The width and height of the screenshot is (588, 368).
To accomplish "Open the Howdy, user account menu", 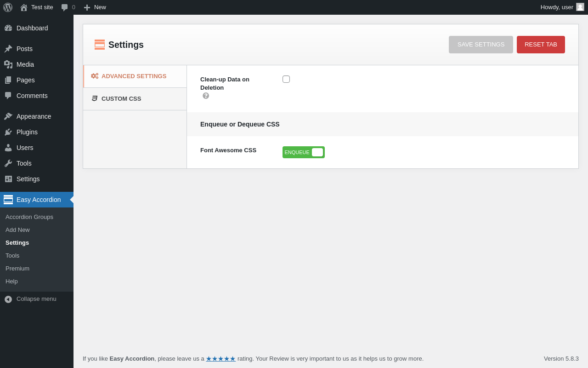I will (556, 7).
